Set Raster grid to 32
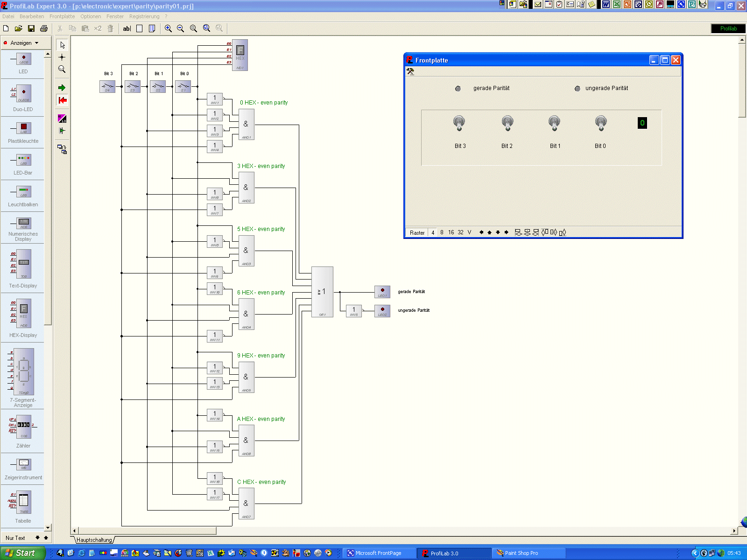 coord(460,232)
